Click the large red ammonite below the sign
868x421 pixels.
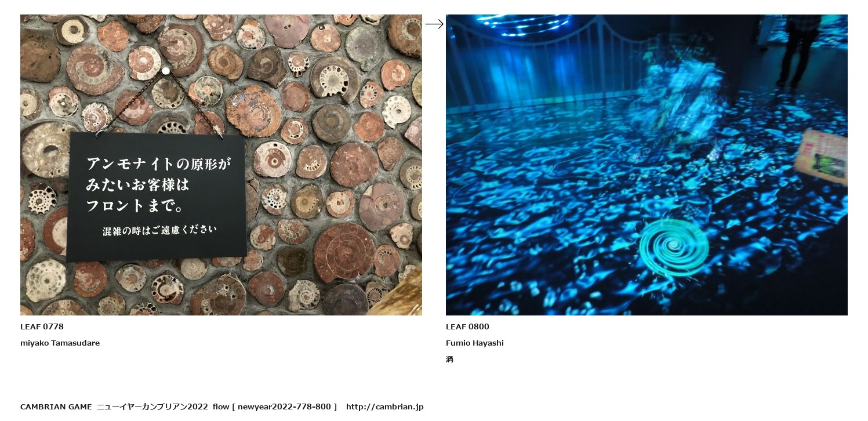point(344,252)
